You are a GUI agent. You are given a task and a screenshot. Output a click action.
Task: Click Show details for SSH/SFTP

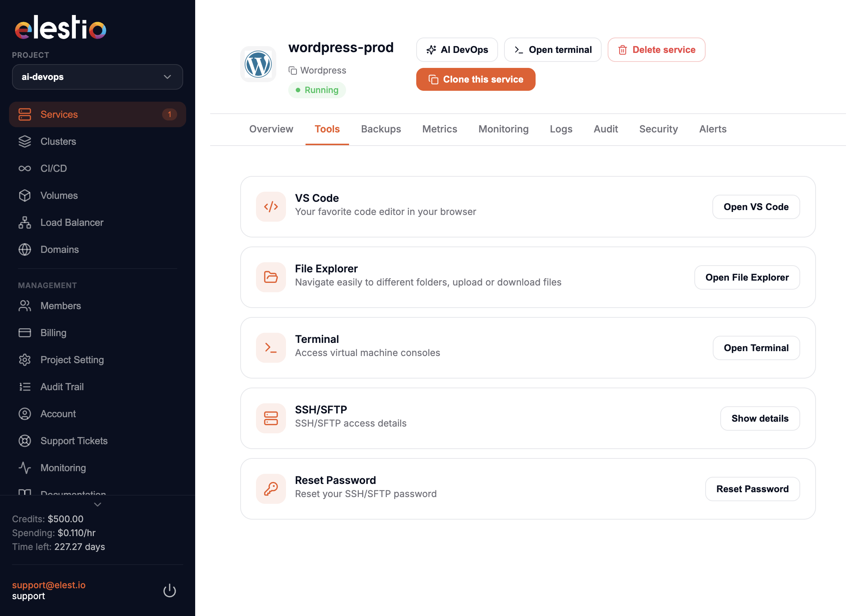click(x=760, y=418)
